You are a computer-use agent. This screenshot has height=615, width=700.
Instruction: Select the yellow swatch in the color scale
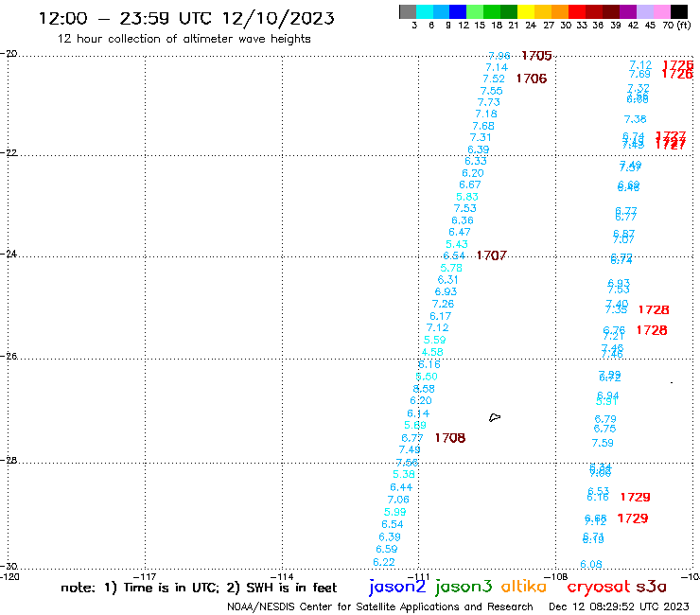click(525, 11)
